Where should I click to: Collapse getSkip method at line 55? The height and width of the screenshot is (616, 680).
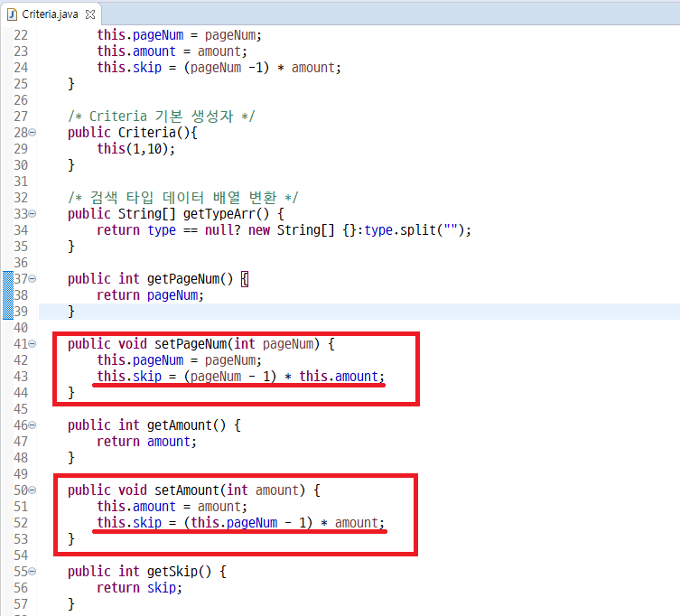click(33, 572)
